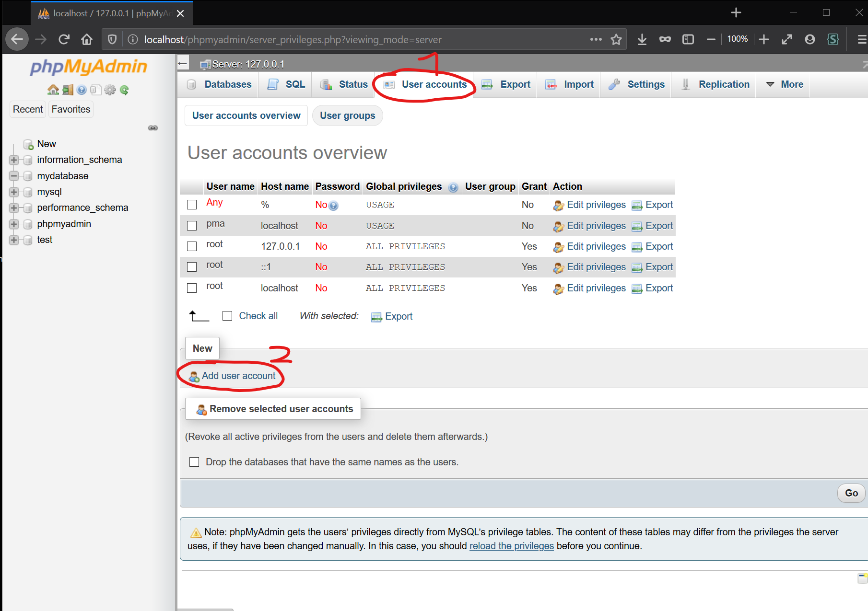Viewport: 868px width, 611px height.
Task: Open the Replication tab
Action: (715, 84)
